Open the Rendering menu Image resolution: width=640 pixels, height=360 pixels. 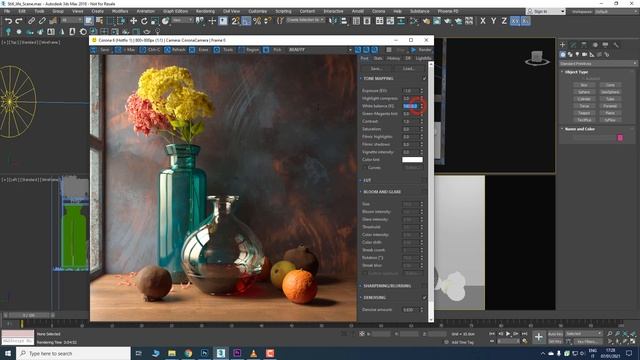(x=205, y=11)
